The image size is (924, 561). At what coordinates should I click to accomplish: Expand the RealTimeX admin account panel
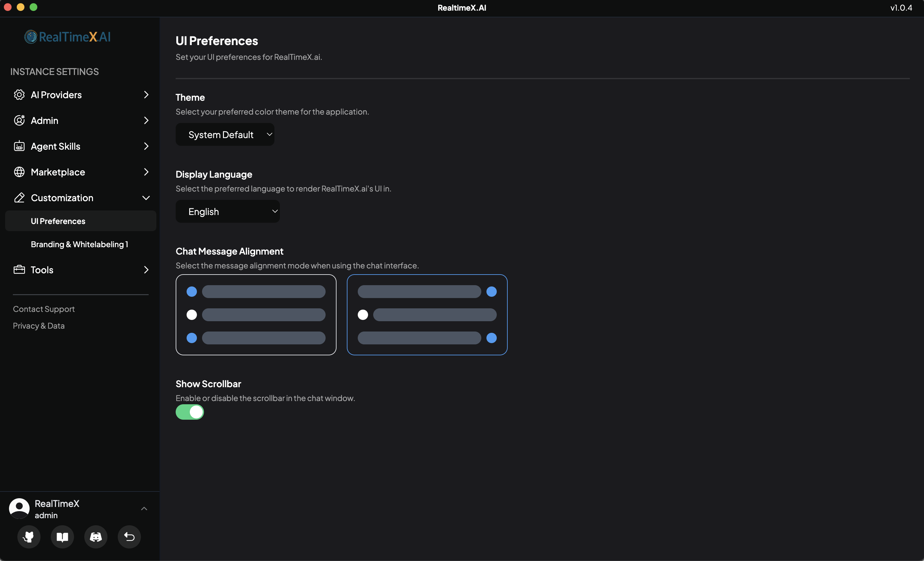point(143,508)
